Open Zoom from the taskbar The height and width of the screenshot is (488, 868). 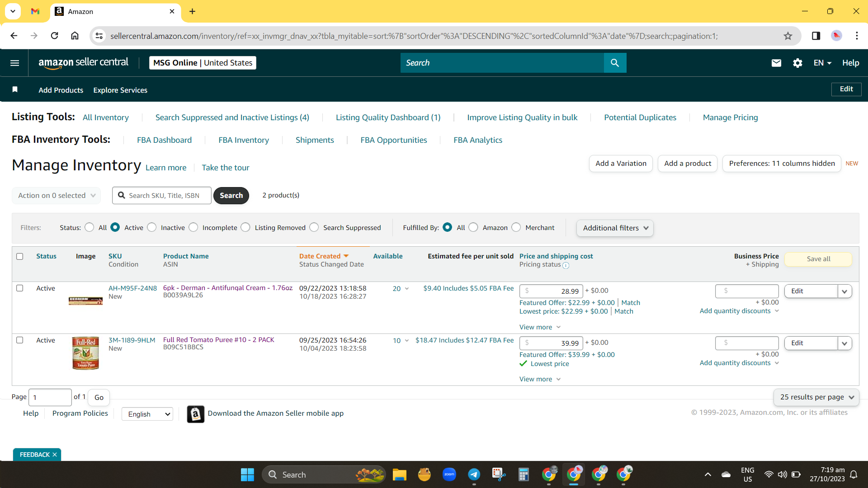click(449, 474)
